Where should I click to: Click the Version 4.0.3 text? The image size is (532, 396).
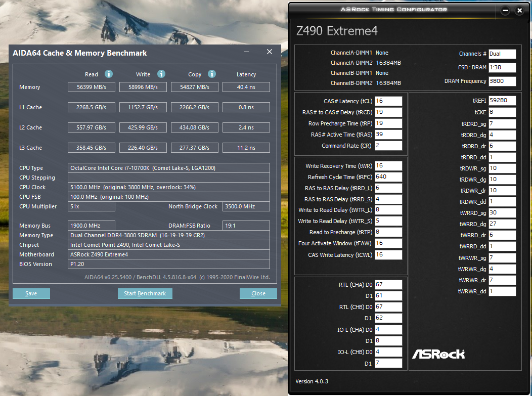pyautogui.click(x=312, y=381)
